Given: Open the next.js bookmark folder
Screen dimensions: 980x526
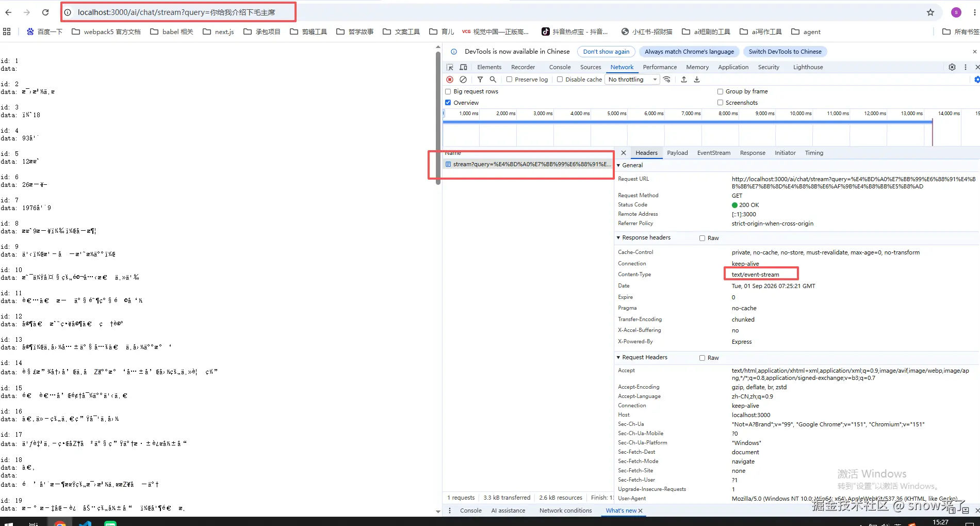Looking at the screenshot, I should tap(219, 31).
